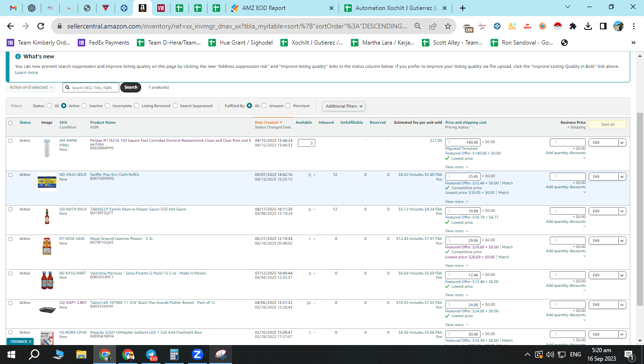The height and width of the screenshot is (364, 644).
Task: Click Add quantity discounts for Pentair row
Action: click(565, 153)
